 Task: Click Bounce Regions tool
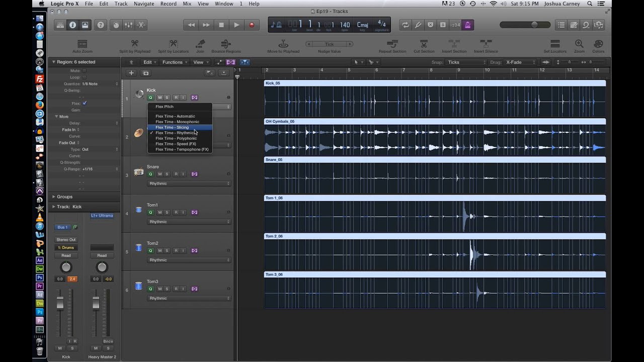point(226,46)
